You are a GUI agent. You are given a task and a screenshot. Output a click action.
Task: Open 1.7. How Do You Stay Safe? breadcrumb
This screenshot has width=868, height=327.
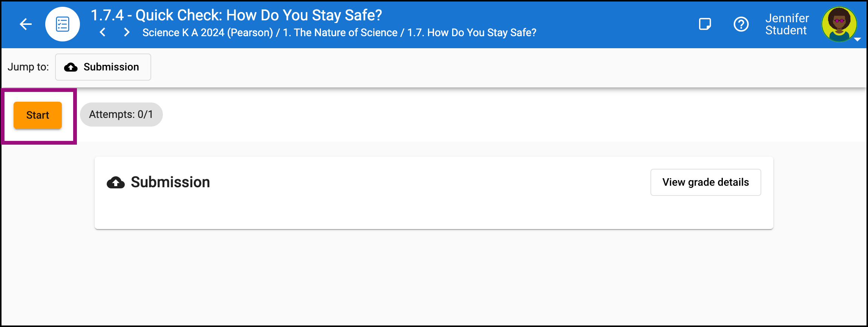point(472,33)
